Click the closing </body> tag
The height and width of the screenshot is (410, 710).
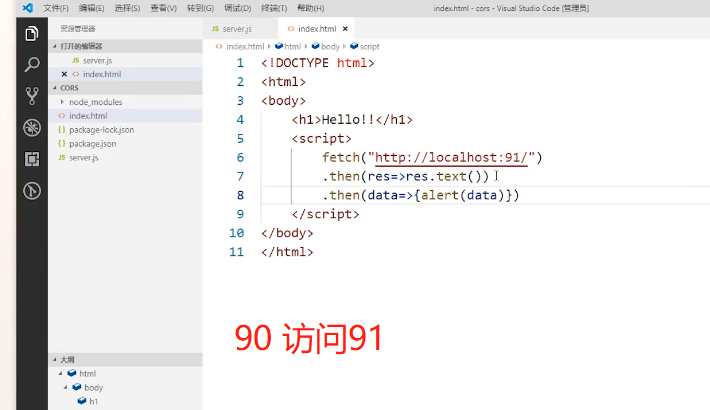287,233
